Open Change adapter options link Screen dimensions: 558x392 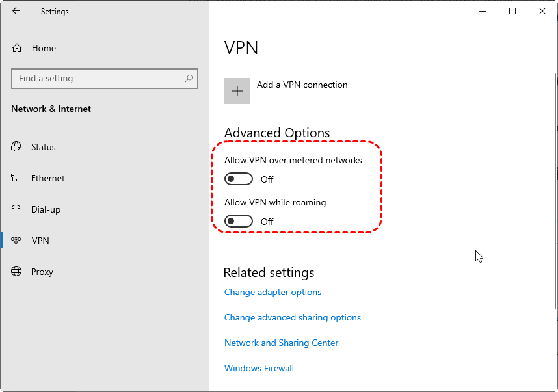pos(272,292)
